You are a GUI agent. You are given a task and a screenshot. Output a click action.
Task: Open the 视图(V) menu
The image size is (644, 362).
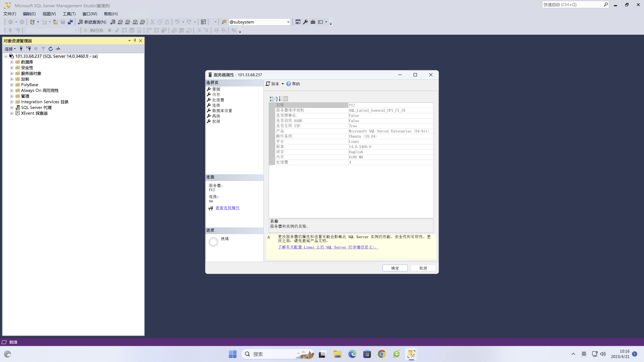49,14
